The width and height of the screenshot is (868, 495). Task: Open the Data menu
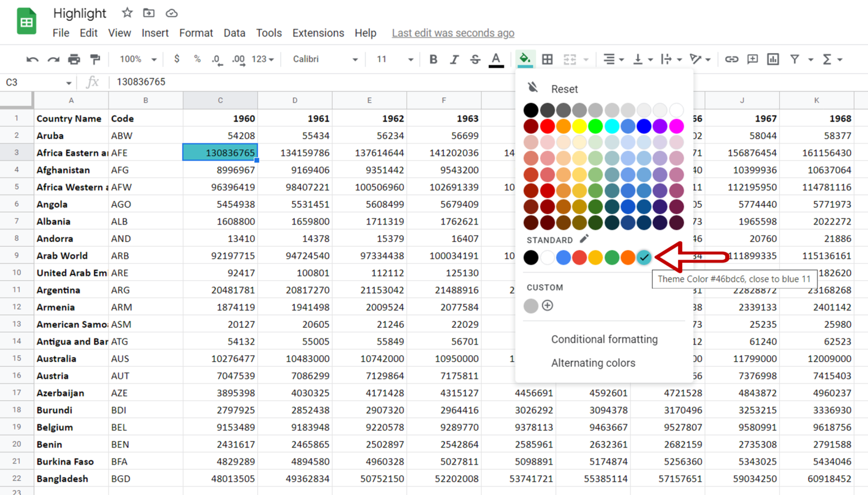tap(234, 33)
